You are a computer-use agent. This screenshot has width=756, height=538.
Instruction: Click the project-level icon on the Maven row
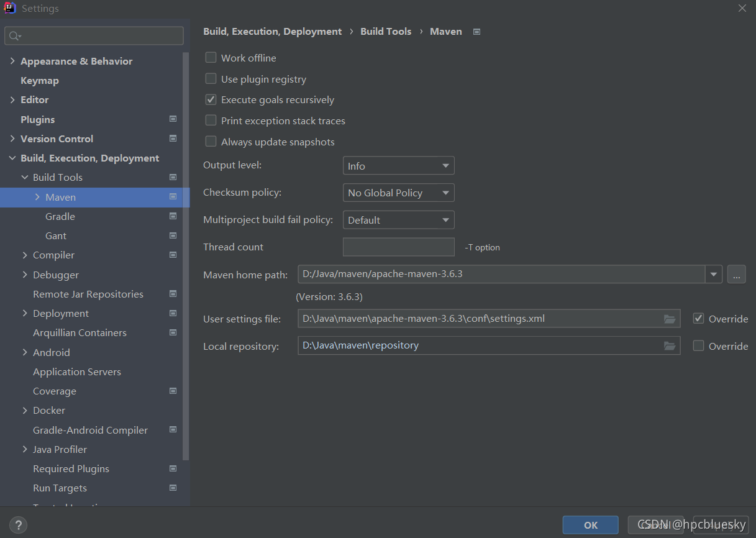(173, 197)
